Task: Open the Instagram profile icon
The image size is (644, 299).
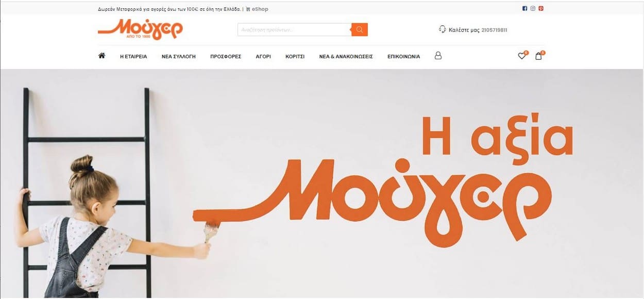Action: [533, 8]
